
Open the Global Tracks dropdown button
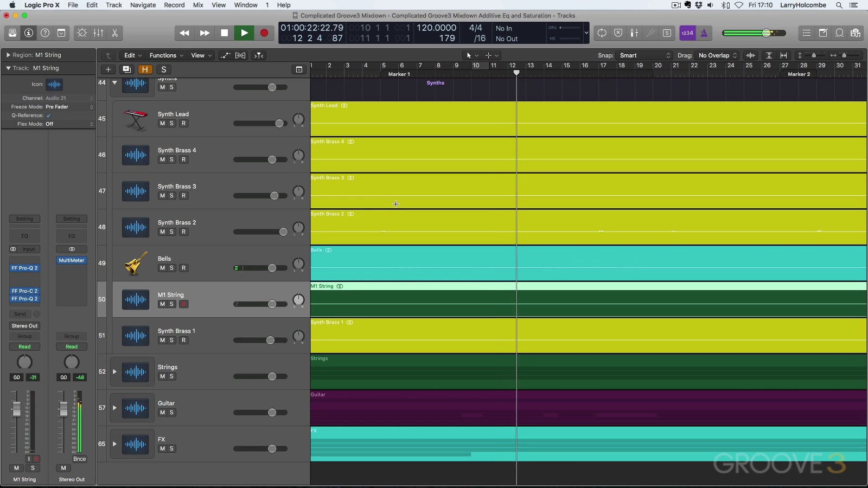pos(299,69)
